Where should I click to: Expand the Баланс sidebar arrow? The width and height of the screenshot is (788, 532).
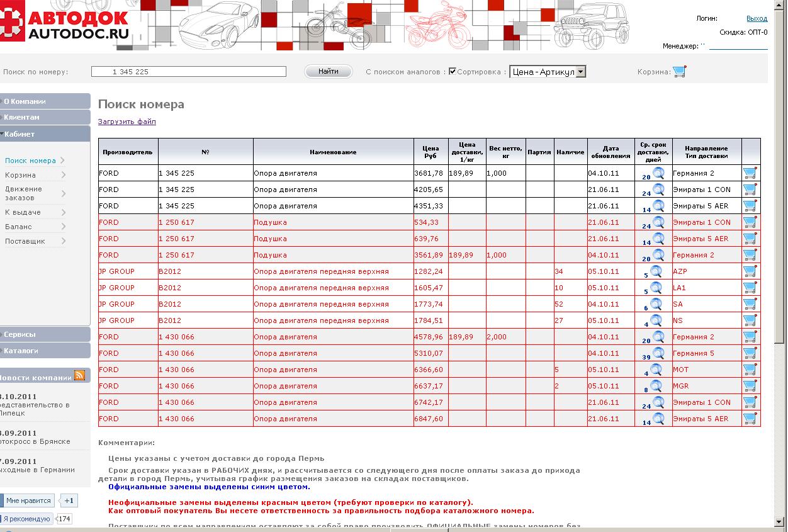click(x=64, y=227)
